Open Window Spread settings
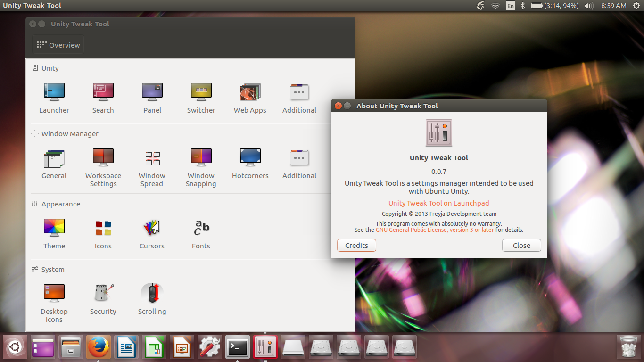Screen dimensions: 644x362 tap(152, 167)
